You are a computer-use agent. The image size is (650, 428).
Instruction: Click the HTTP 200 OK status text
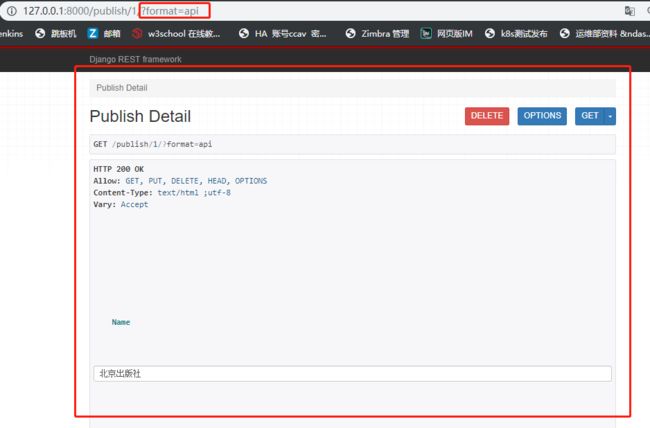(x=119, y=169)
